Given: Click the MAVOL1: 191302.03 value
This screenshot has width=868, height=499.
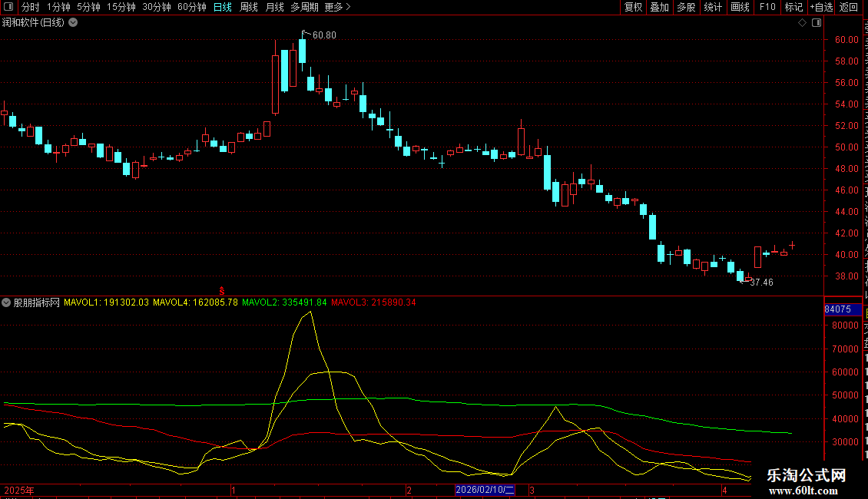Looking at the screenshot, I should (106, 302).
